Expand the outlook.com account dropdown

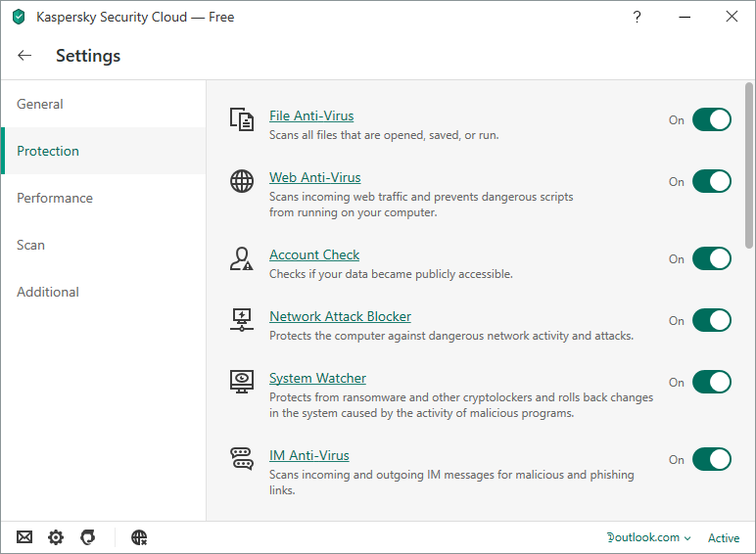(x=649, y=537)
